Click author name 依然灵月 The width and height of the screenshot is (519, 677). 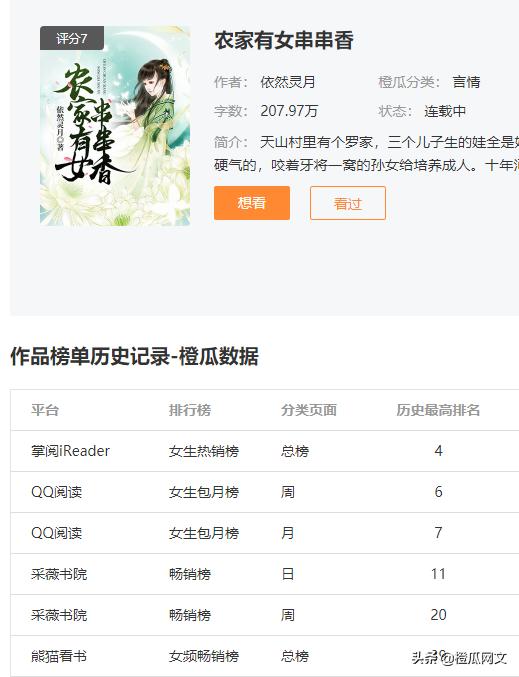288,82
